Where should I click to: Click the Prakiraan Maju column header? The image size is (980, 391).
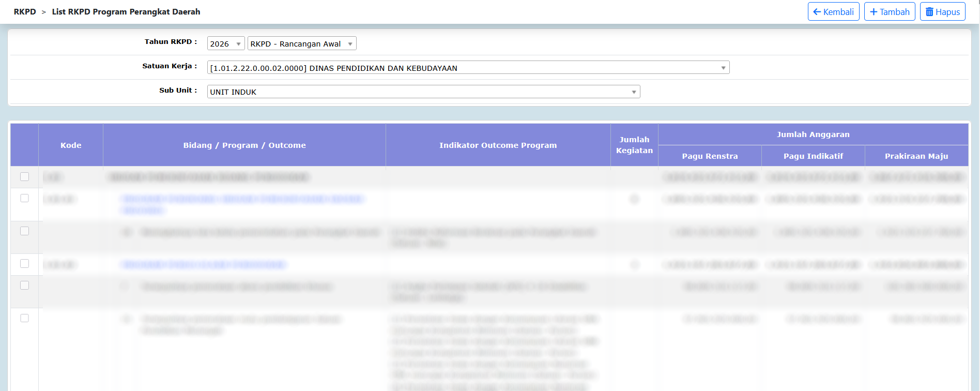(916, 156)
